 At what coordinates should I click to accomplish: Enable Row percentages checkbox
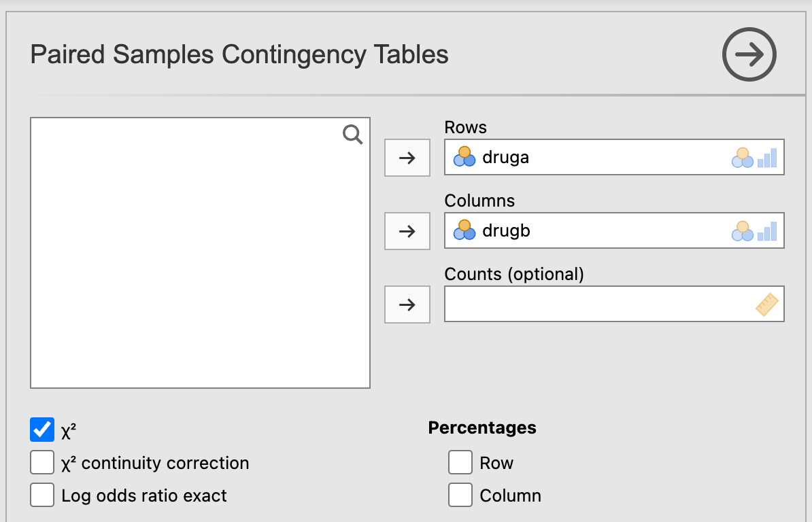460,463
